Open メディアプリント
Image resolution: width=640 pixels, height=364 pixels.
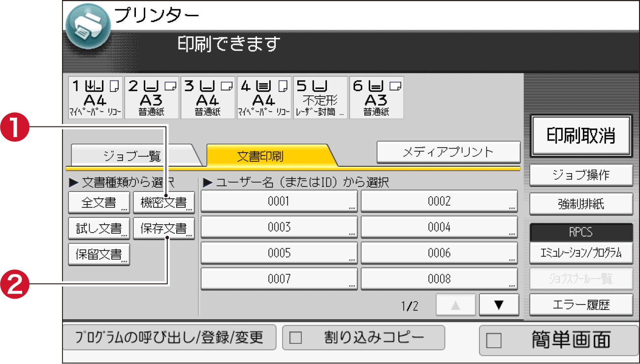coord(448,152)
